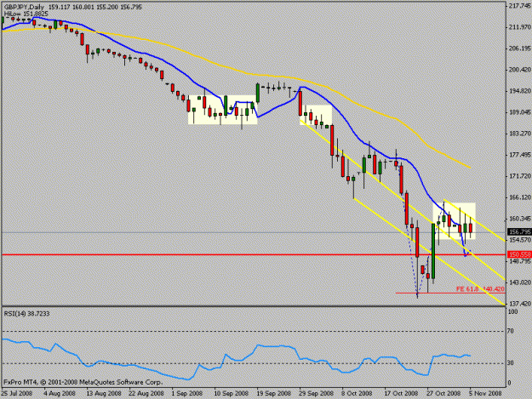Click the 5 Nov 2008 date label
The width and height of the screenshot is (532, 399).
coord(485,394)
